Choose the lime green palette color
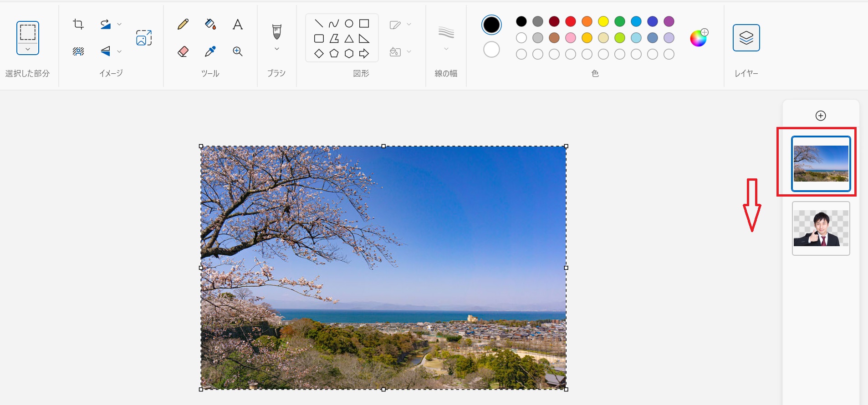868x405 pixels. click(x=620, y=38)
